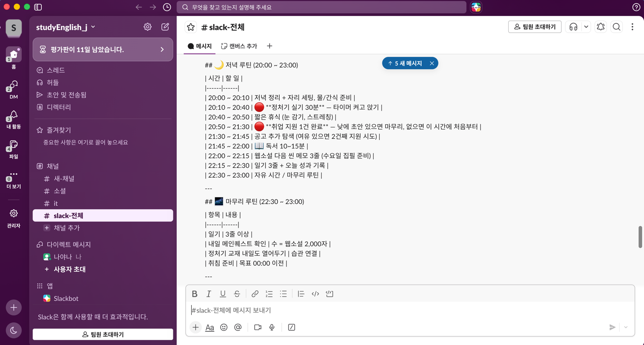Open the channel more options menu
This screenshot has width=644, height=345.
(633, 27)
